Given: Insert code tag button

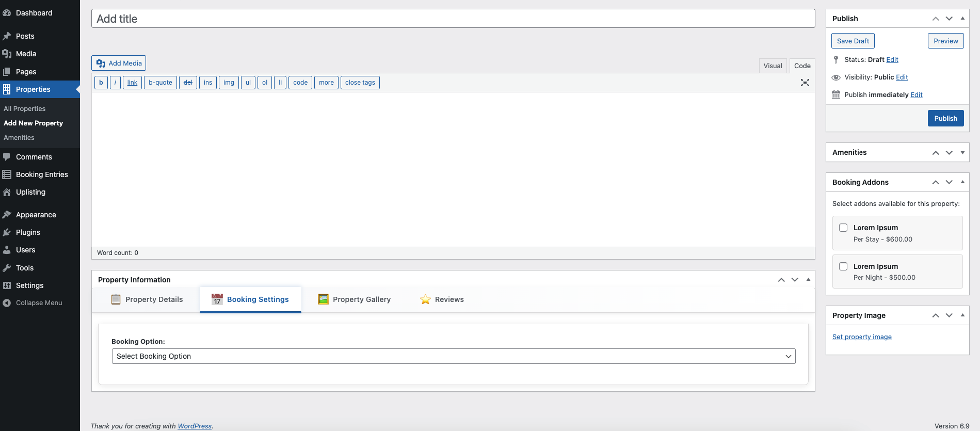Looking at the screenshot, I should 300,83.
